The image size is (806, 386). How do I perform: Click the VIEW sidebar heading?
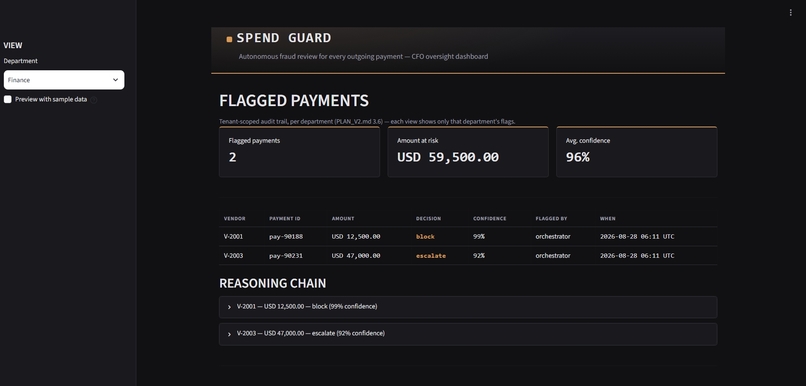click(13, 45)
